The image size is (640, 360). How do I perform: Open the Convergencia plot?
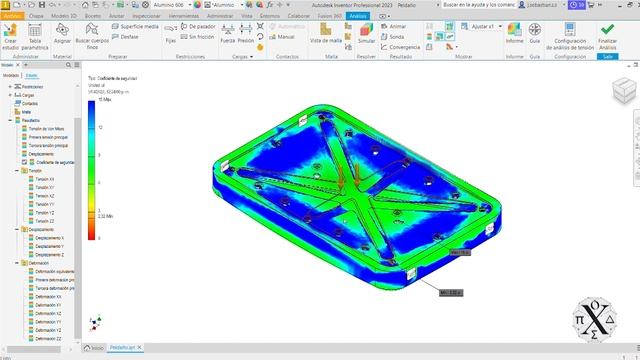(x=400, y=47)
